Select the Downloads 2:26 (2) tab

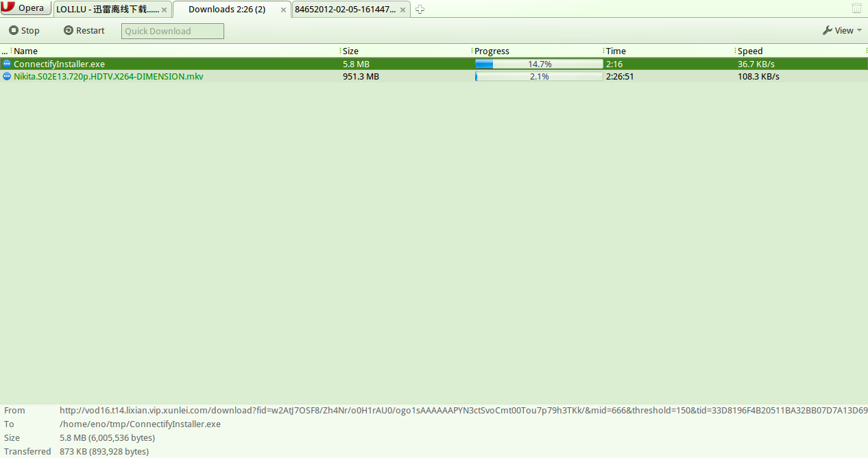tap(232, 9)
